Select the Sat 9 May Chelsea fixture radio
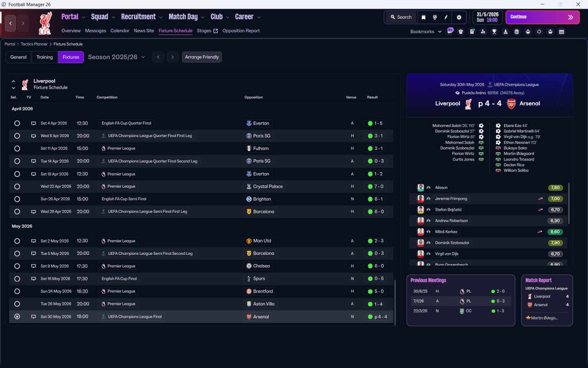 [x=17, y=266]
